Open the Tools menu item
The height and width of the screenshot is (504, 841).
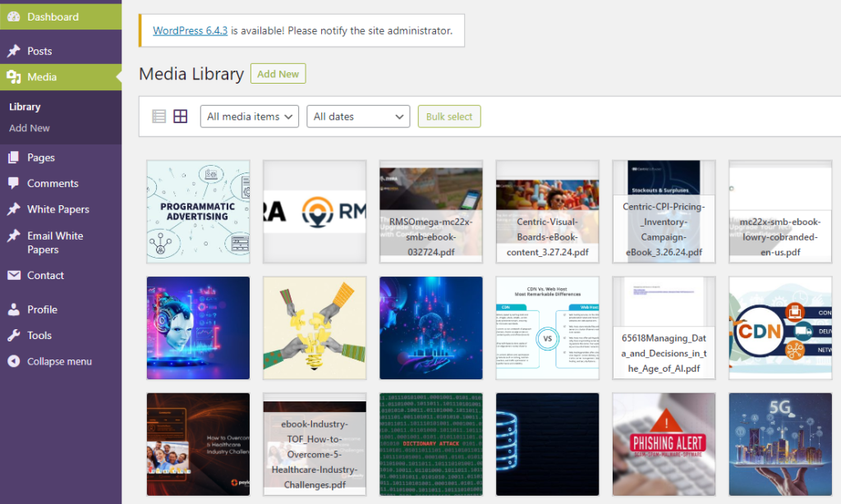click(61, 335)
